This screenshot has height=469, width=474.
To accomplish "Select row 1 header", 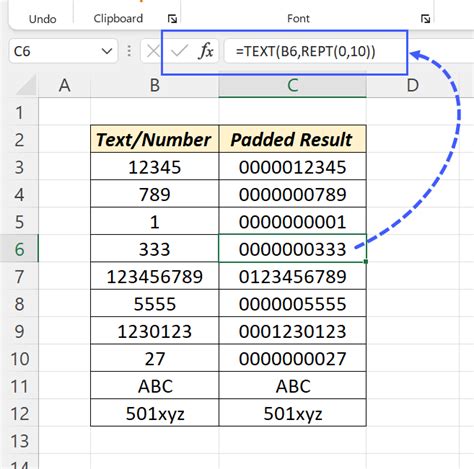I will click(19, 112).
